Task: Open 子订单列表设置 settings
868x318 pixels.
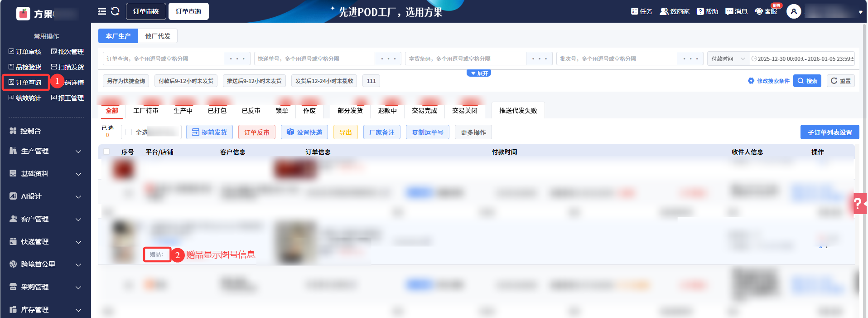Action: tap(830, 132)
